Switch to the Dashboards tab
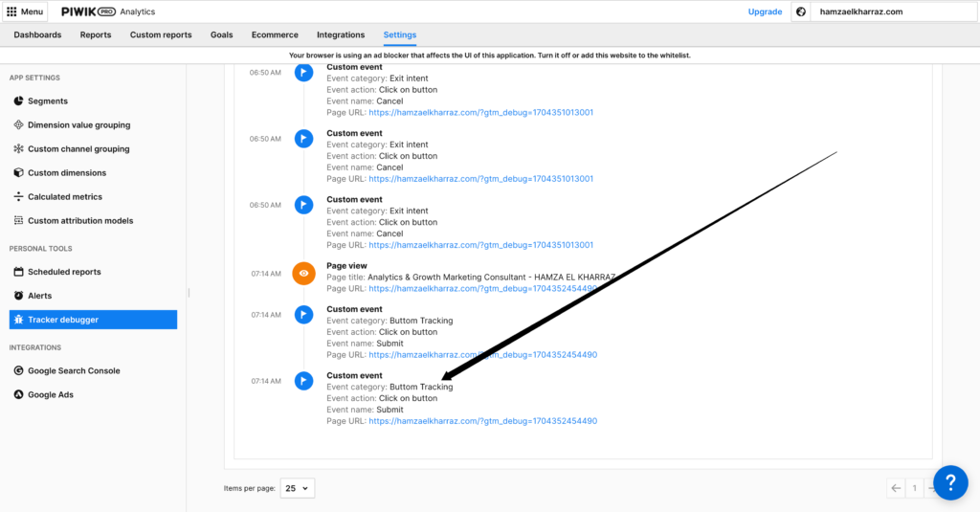980x512 pixels. click(x=37, y=35)
